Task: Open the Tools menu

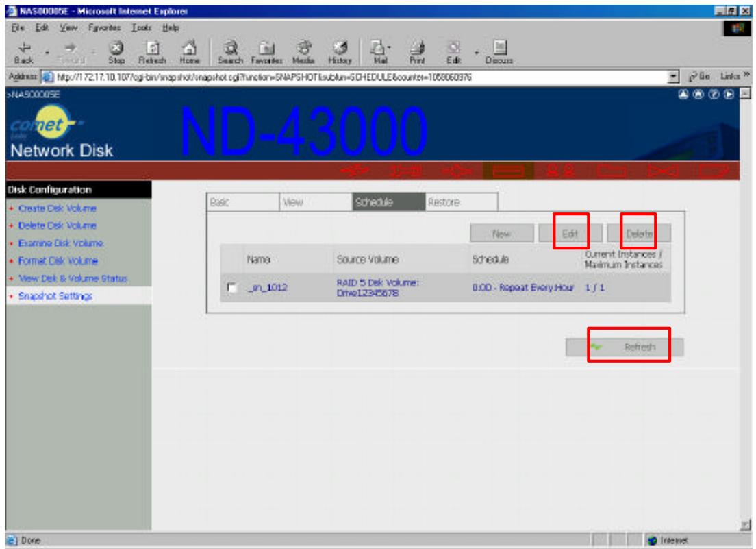Action: pos(141,27)
